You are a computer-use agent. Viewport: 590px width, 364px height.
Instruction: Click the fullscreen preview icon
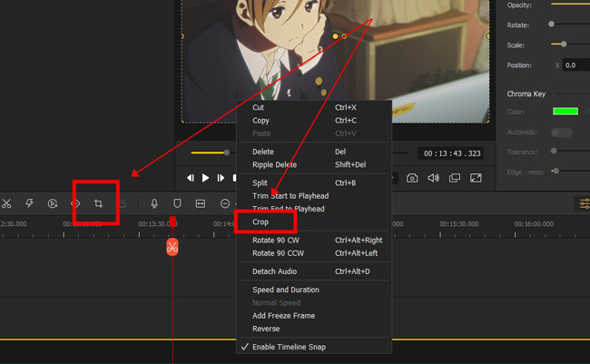476,178
